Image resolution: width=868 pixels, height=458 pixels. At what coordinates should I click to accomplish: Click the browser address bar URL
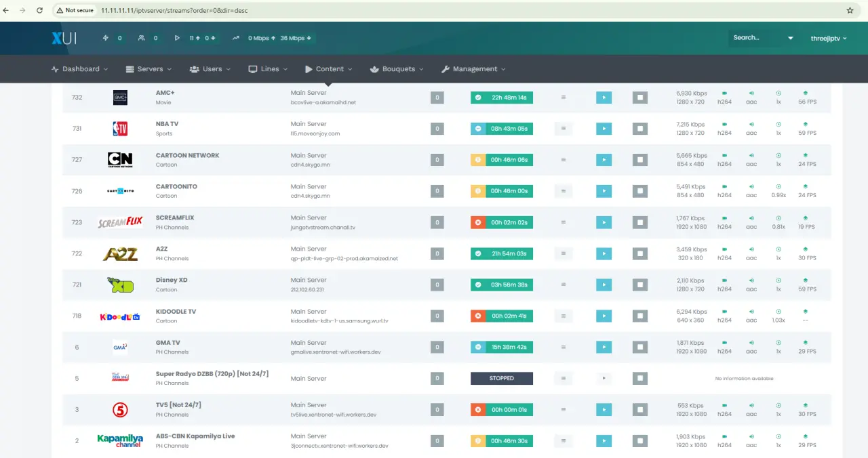pyautogui.click(x=174, y=11)
